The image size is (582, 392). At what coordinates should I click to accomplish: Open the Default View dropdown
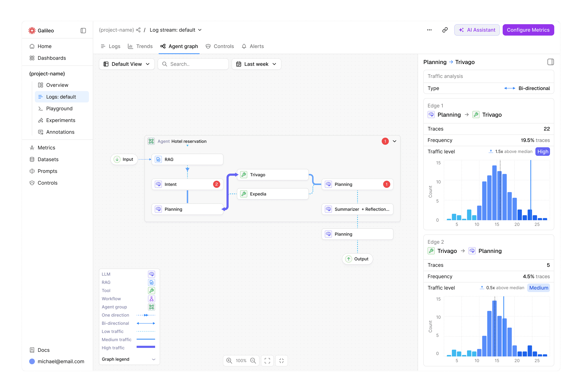click(126, 64)
